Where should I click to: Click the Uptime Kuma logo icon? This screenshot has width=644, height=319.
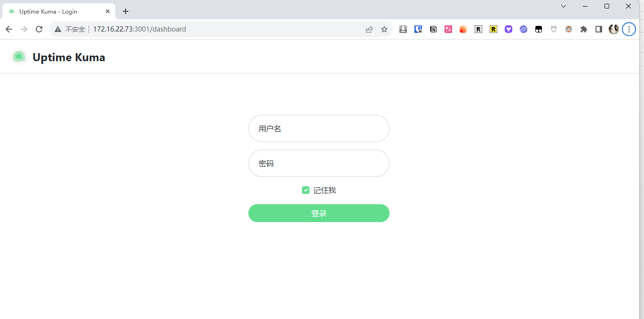(x=19, y=57)
